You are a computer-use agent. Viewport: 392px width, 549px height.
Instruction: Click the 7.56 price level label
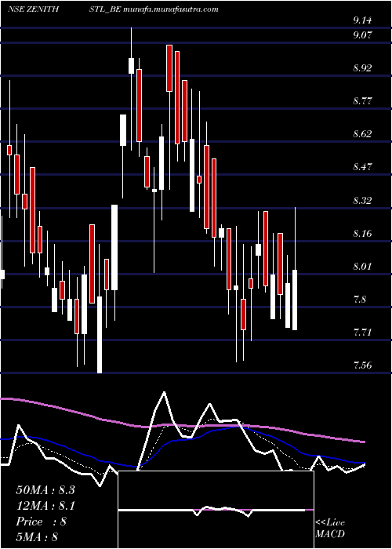(362, 365)
